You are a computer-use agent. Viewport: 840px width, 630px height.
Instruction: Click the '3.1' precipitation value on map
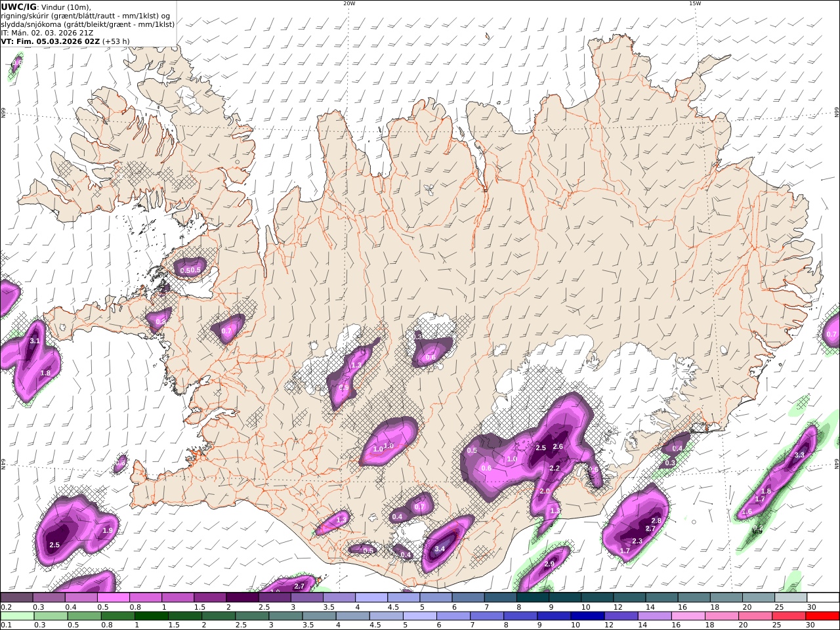pyautogui.click(x=35, y=341)
